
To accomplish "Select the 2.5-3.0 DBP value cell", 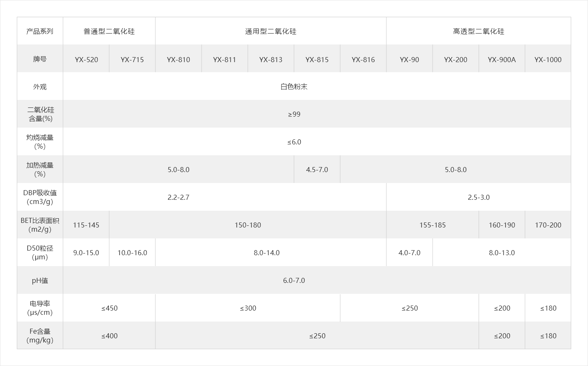I will click(x=479, y=197).
